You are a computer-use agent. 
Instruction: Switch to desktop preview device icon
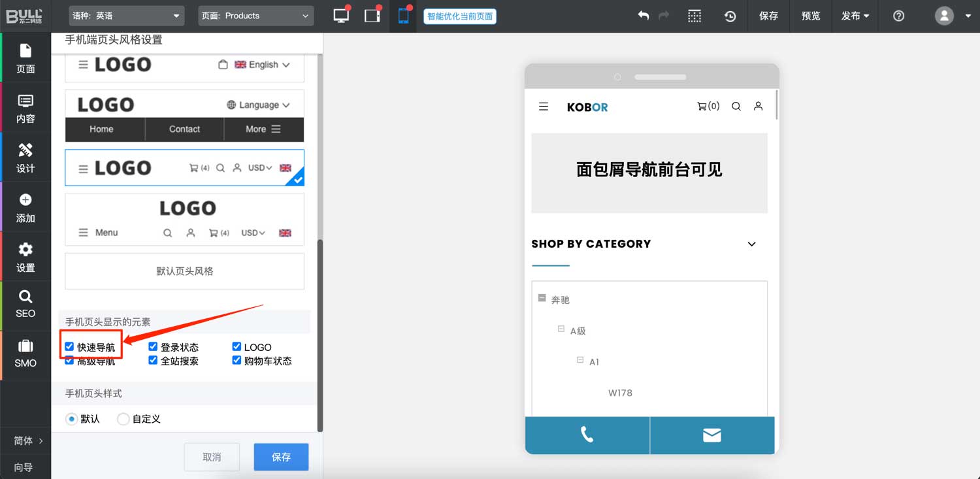[x=340, y=16]
